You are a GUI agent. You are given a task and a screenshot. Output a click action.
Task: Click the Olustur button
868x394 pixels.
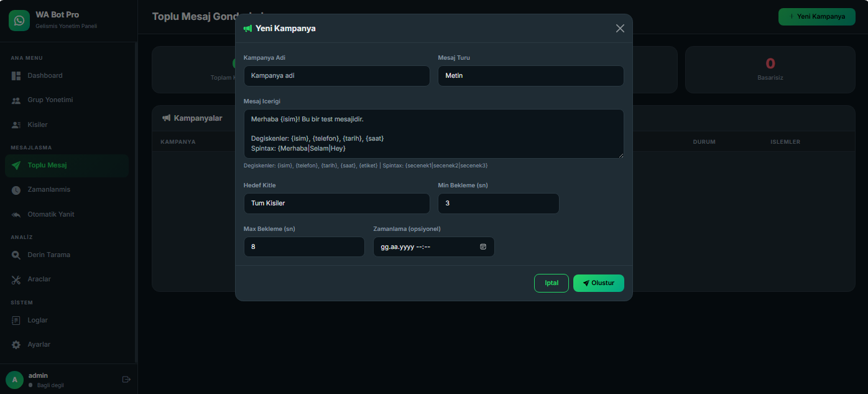598,283
